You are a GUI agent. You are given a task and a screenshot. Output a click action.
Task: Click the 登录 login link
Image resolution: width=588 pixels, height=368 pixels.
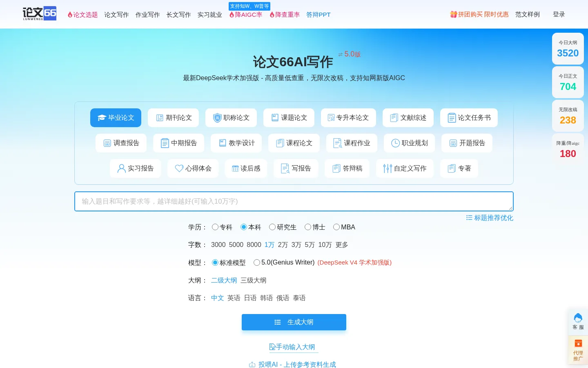[559, 14]
